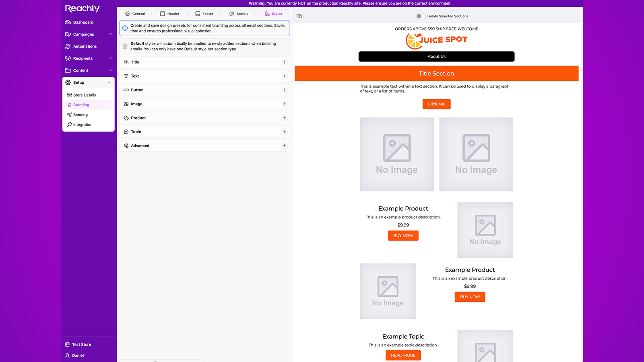Image resolution: width=644 pixels, height=362 pixels.
Task: Select the Styles tab
Action: pyautogui.click(x=274, y=14)
